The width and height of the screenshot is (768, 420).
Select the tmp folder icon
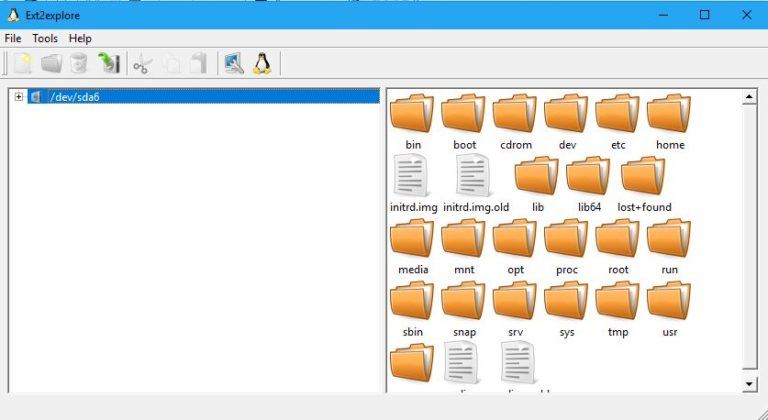[618, 300]
